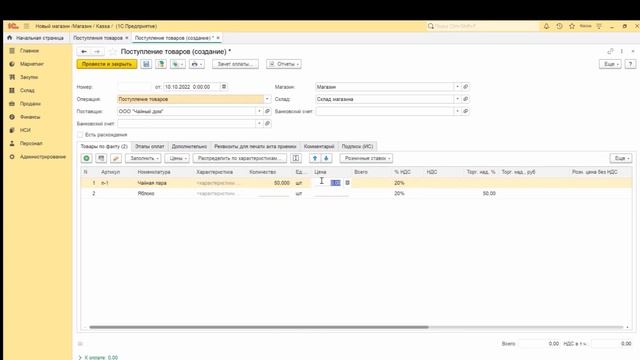This screenshot has width=640, height=360.
Task: Open Магазин field reference link icon
Action: pyautogui.click(x=465, y=87)
